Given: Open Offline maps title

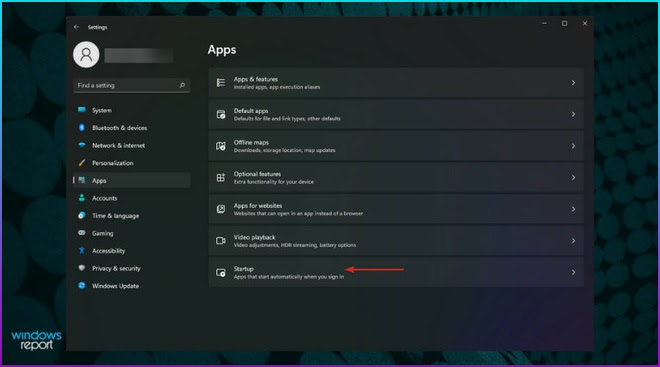Looking at the screenshot, I should click(x=251, y=142).
